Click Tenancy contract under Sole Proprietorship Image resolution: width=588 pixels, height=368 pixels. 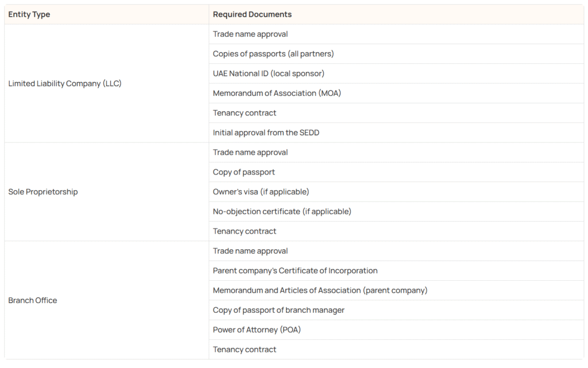(x=396, y=231)
